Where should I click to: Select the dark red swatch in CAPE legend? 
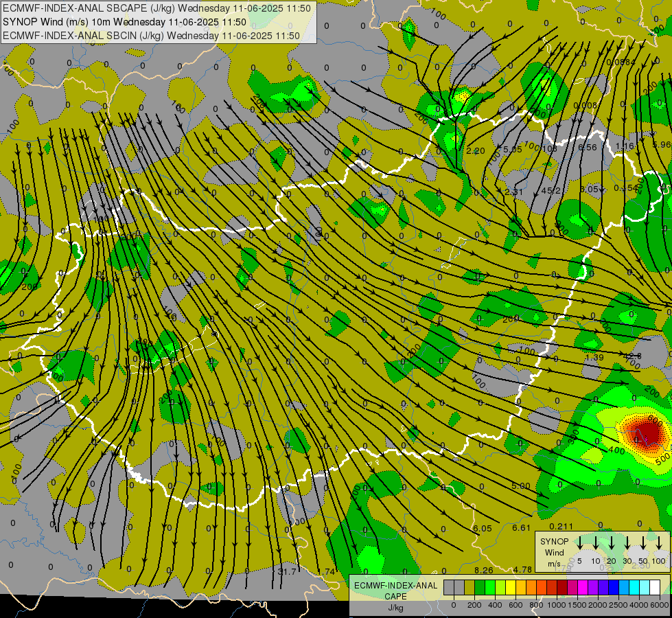[x=562, y=587]
